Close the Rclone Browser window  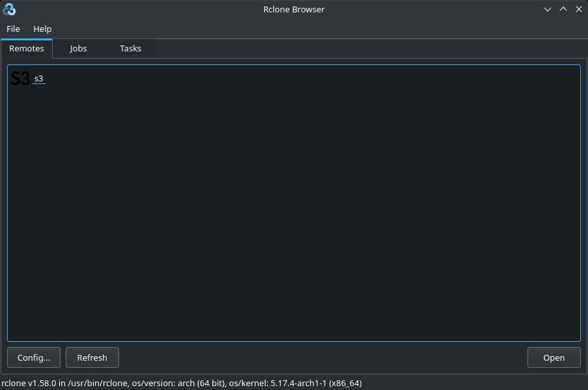579,9
